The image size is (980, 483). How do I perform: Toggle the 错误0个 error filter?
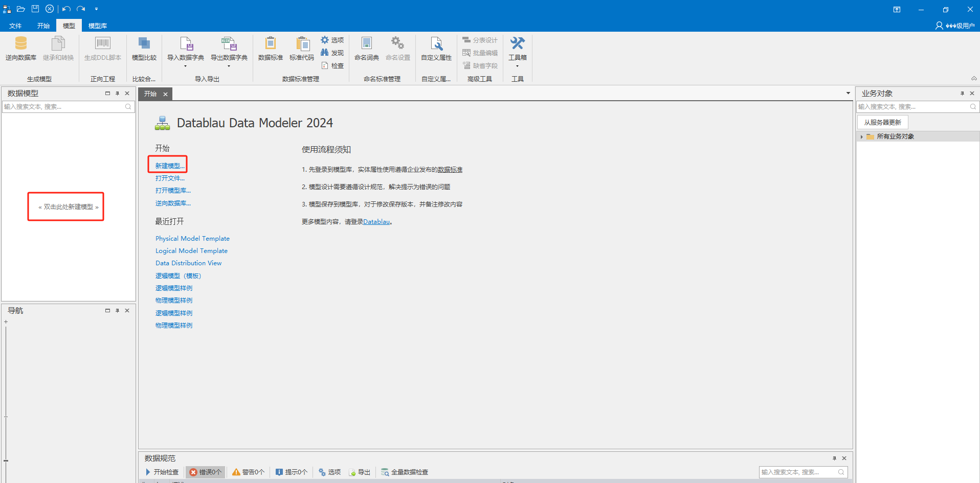point(205,472)
